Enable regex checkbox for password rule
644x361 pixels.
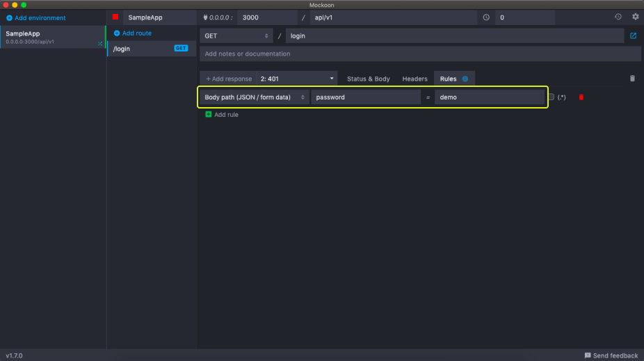551,97
